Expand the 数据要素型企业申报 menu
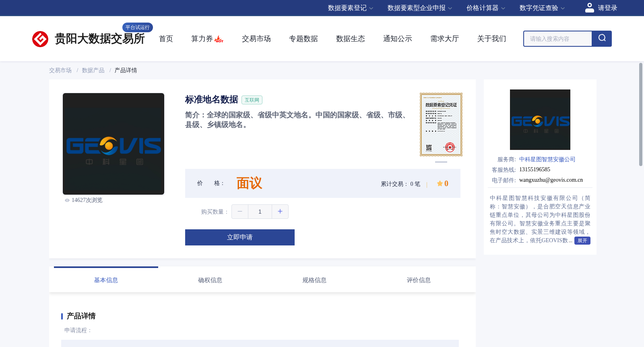Viewport: 644px width, 347px height. (x=420, y=8)
